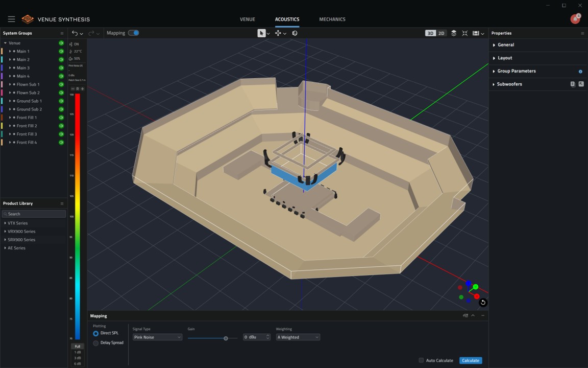Mute the Main 1 speaker icon
Screen dimensions: 588x368
click(61, 51)
